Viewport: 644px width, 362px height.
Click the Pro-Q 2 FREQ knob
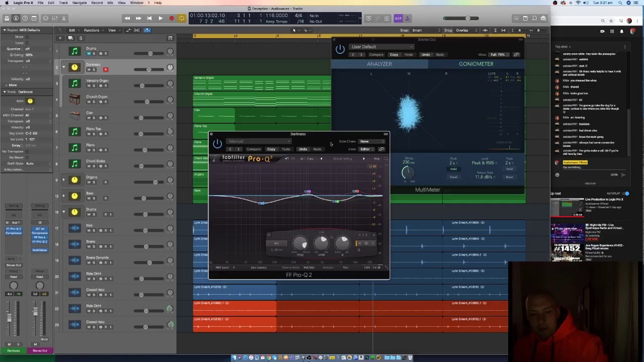300,244
